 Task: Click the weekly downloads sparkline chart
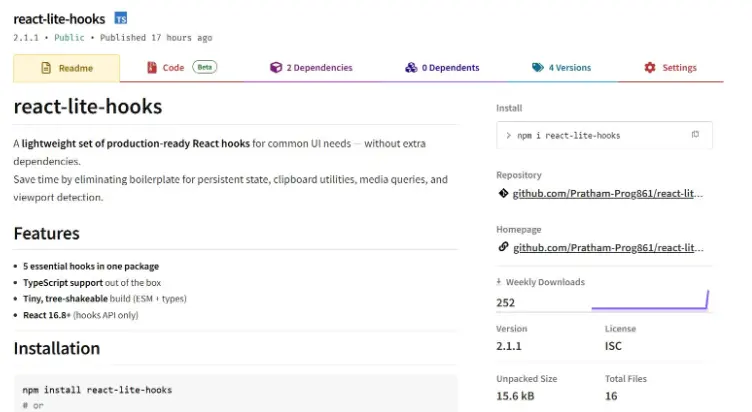(x=650, y=300)
